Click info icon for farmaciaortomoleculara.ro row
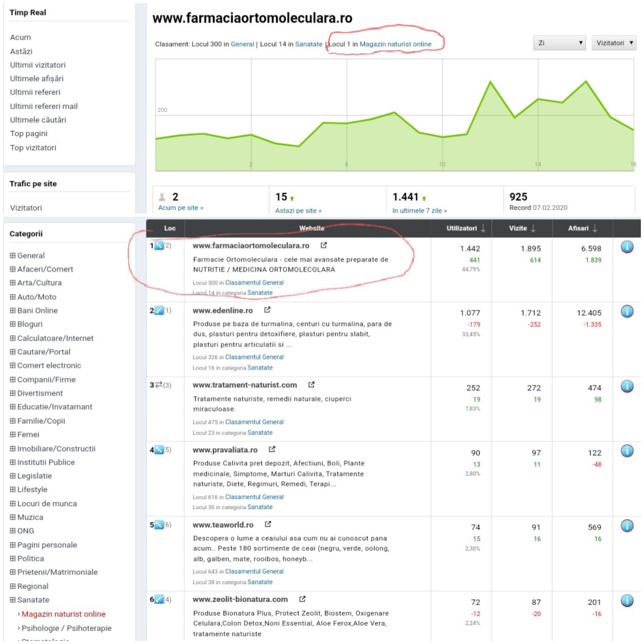This screenshot has height=644, width=644. point(627,247)
